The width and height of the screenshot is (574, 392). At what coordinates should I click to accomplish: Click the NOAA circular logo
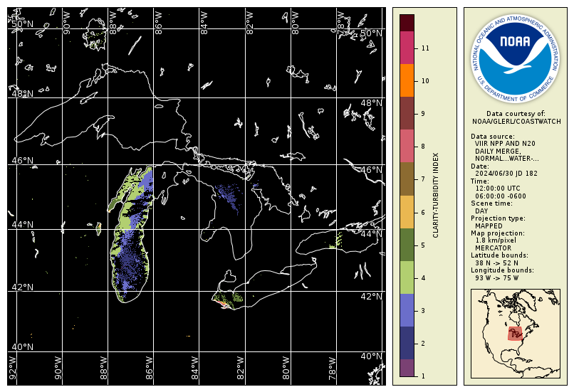(516, 58)
